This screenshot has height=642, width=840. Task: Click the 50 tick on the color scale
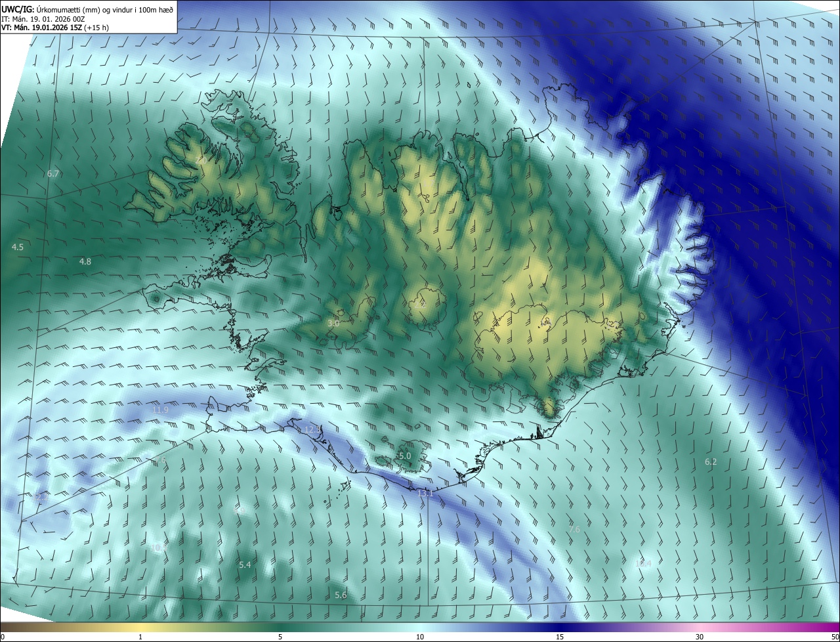click(x=835, y=637)
